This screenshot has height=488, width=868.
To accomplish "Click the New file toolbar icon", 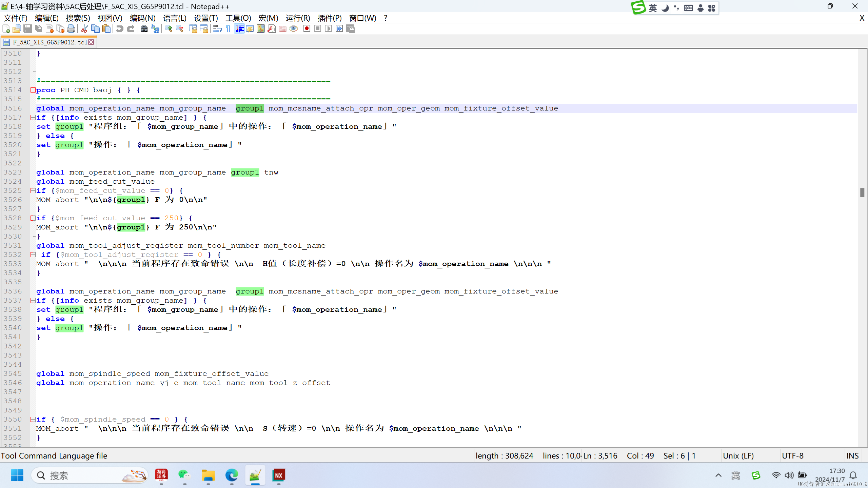I will [6, 29].
